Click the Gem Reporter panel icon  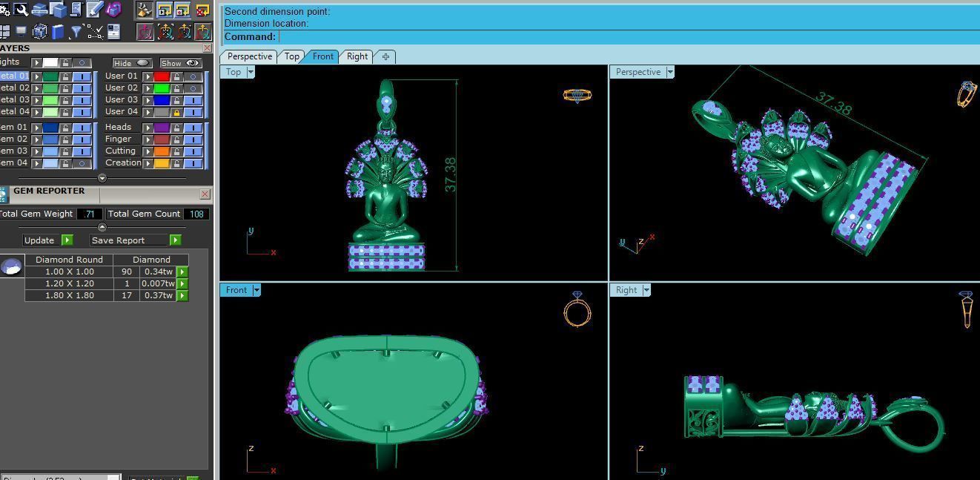click(x=3, y=194)
